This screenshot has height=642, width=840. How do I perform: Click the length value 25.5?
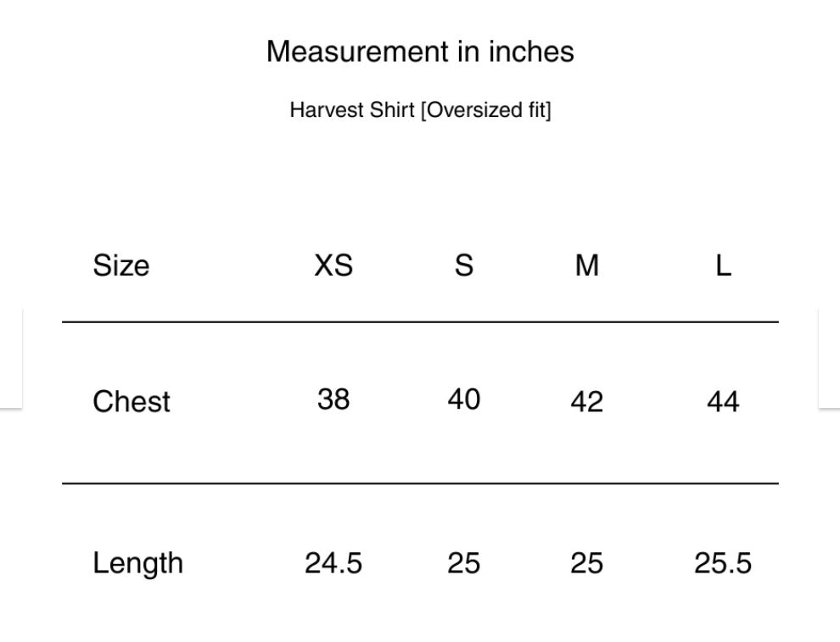[x=723, y=563]
